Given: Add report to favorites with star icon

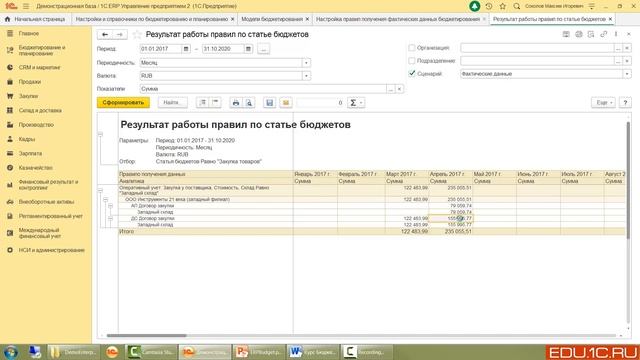Looking at the screenshot, I should [x=137, y=35].
